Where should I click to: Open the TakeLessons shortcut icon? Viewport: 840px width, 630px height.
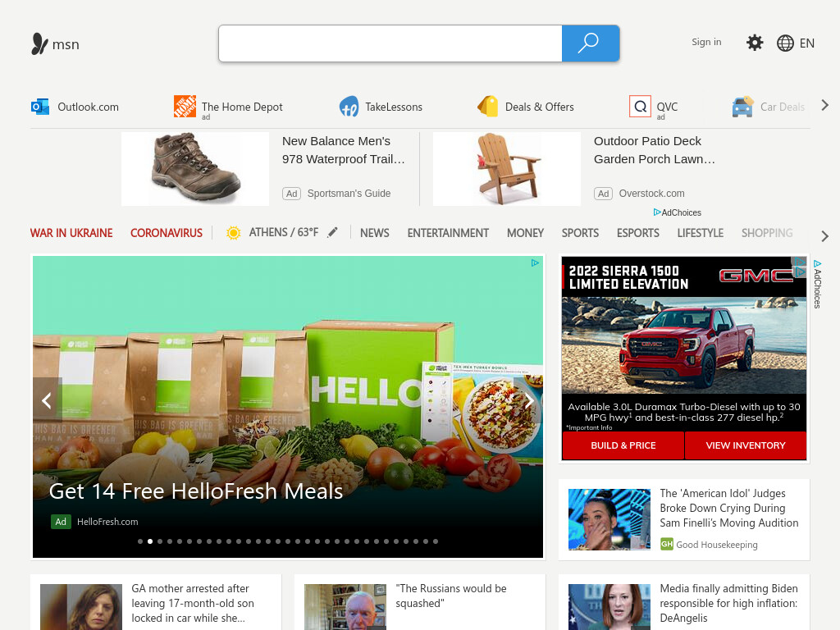349,107
